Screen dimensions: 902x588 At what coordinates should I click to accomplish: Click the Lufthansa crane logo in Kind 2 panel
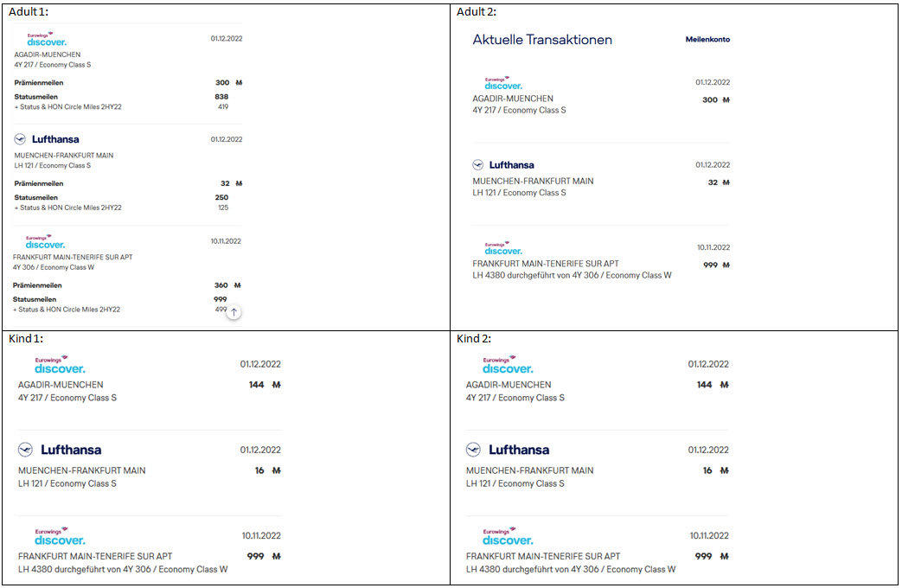pyautogui.click(x=474, y=450)
